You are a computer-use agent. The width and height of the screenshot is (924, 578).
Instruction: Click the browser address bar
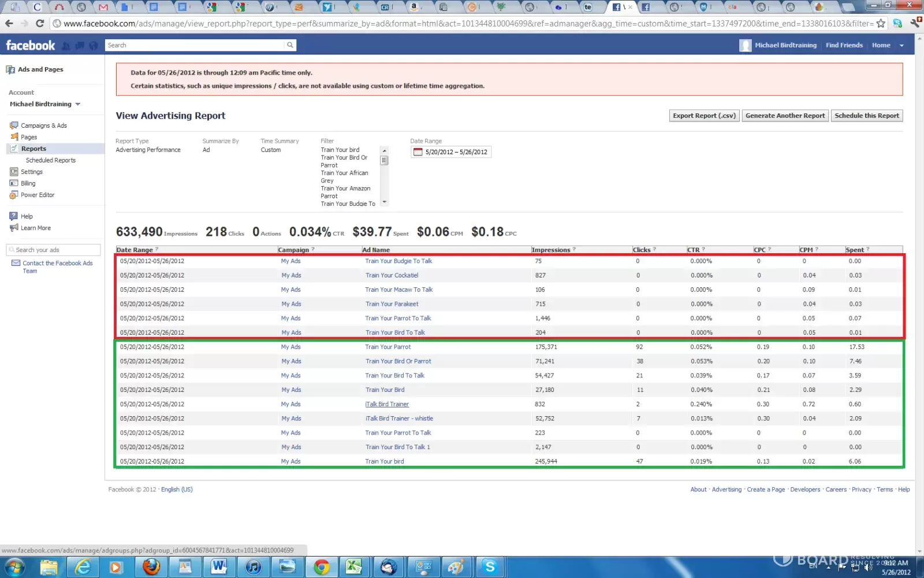pyautogui.click(x=468, y=24)
